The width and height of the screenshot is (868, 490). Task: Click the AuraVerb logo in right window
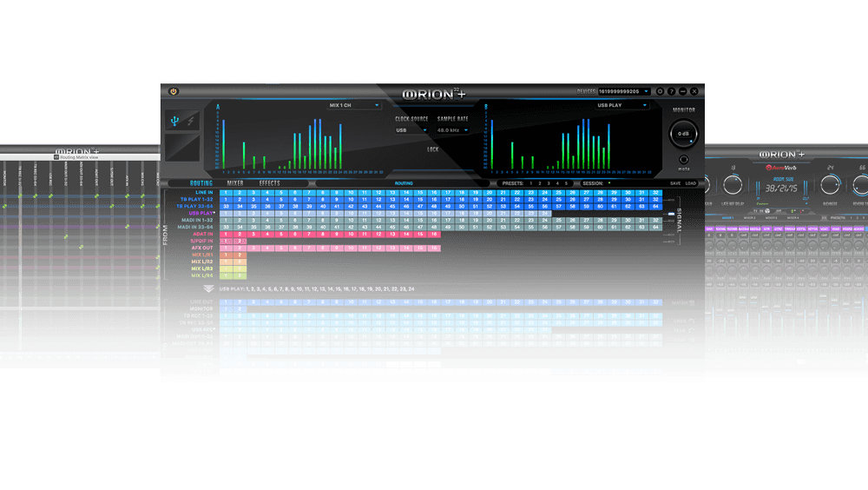pos(780,168)
